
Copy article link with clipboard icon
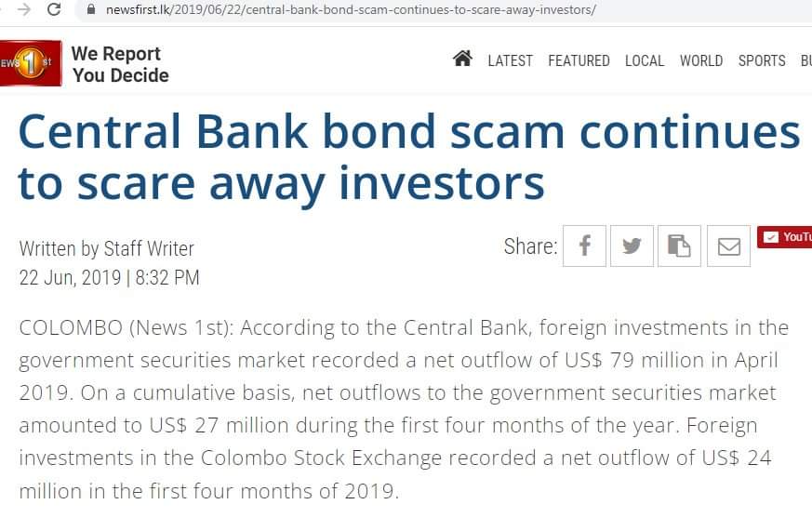pyautogui.click(x=679, y=246)
